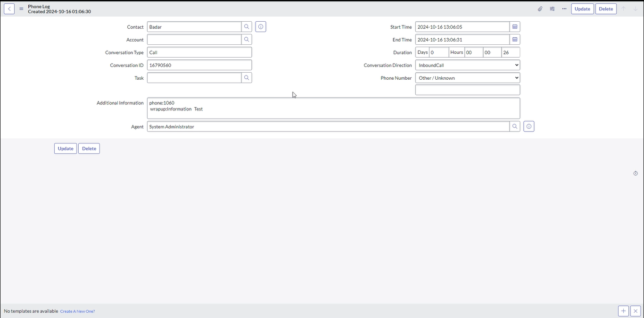
Task: Expand Conversation Direction dropdown
Action: click(x=467, y=65)
